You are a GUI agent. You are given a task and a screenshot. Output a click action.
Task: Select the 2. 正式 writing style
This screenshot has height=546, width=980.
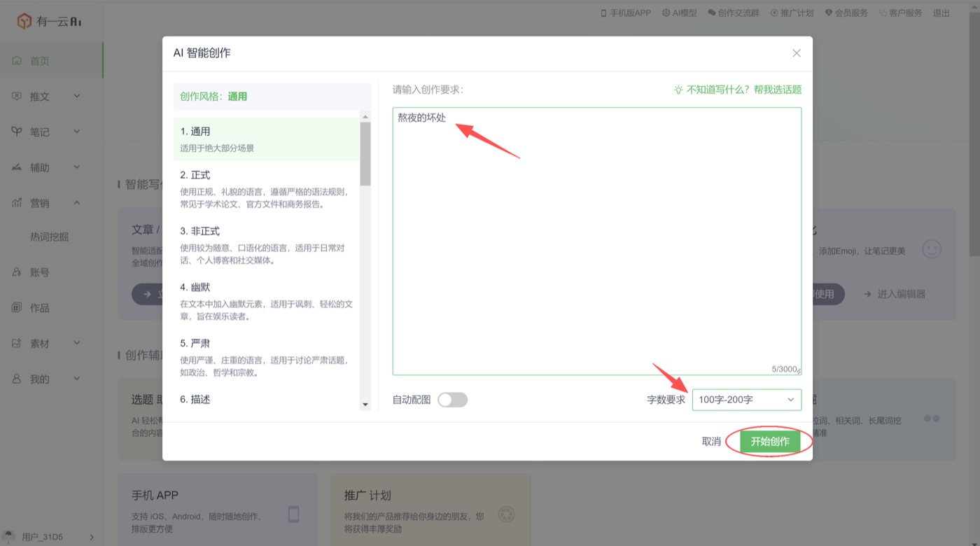tap(267, 189)
